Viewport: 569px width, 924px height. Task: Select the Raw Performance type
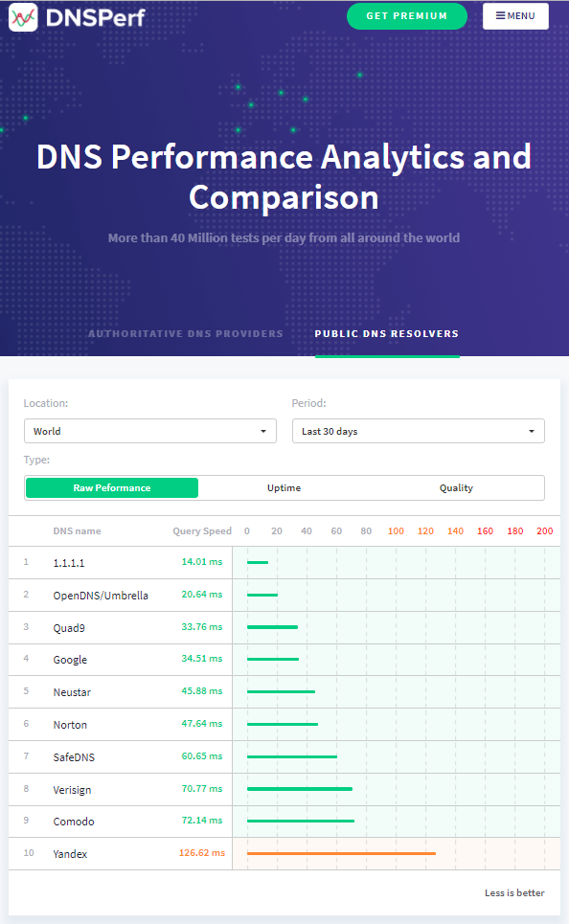pos(112,488)
